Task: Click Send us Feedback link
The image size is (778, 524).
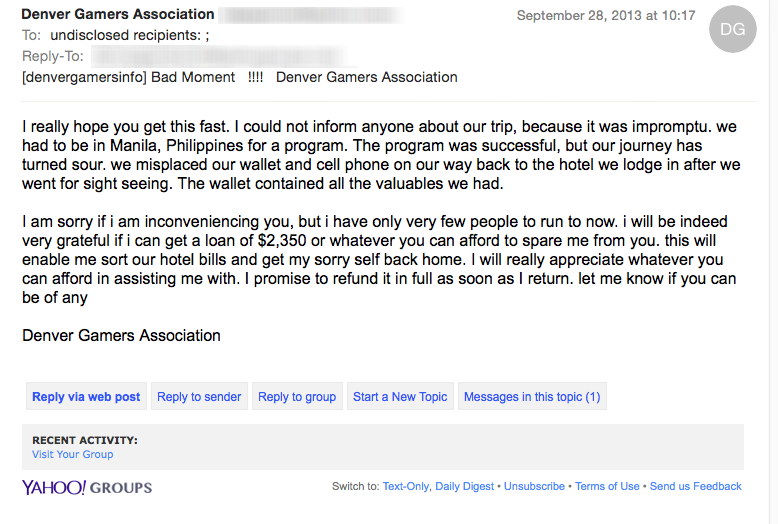Action: tap(696, 486)
